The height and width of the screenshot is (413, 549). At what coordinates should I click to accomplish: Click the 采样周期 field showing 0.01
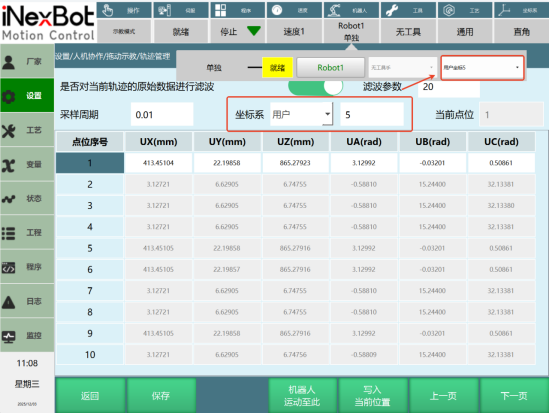tap(162, 114)
